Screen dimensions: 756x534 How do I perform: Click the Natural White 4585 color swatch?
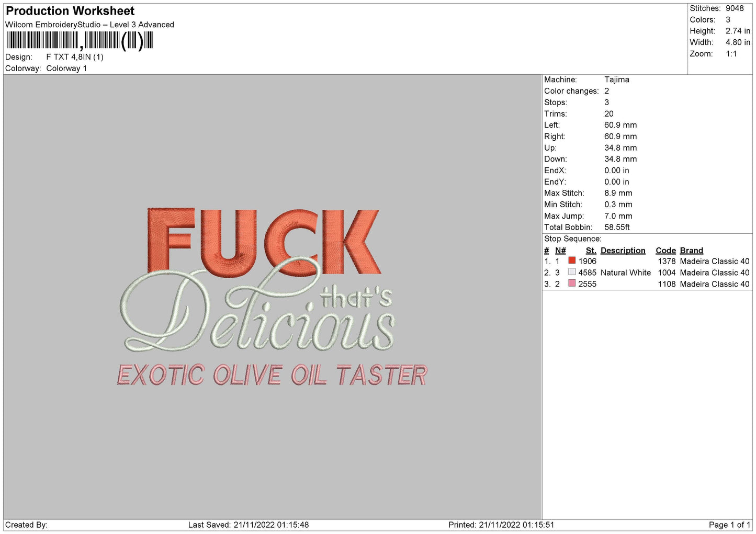pos(572,272)
